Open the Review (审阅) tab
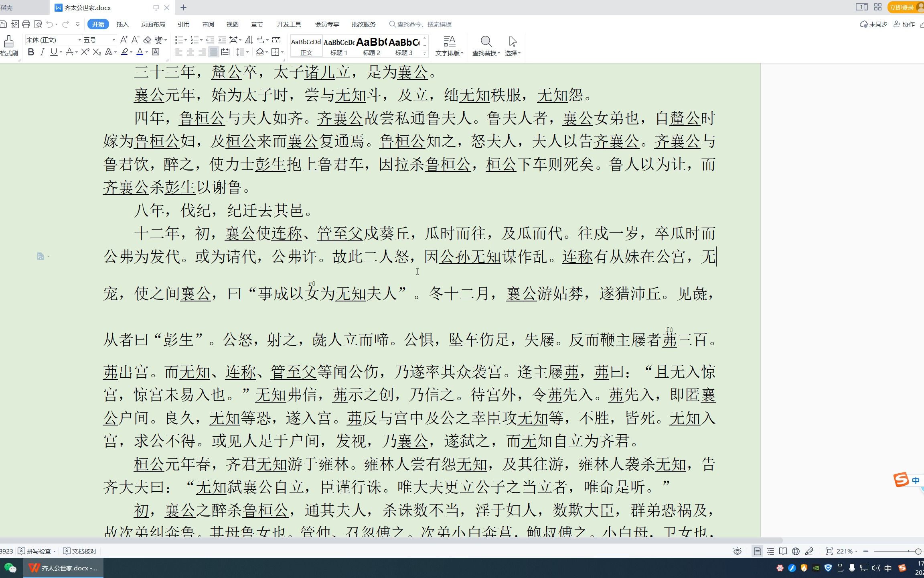This screenshot has height=578, width=924. pos(208,24)
